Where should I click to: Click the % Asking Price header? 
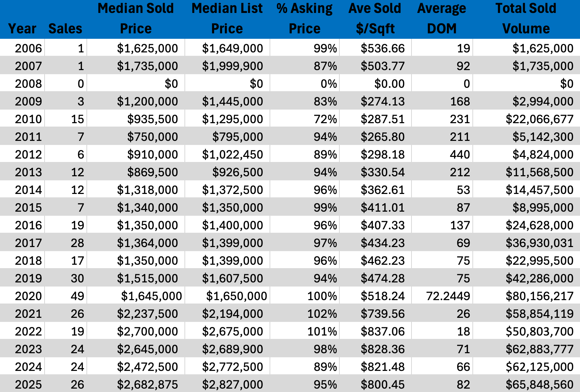click(x=304, y=19)
